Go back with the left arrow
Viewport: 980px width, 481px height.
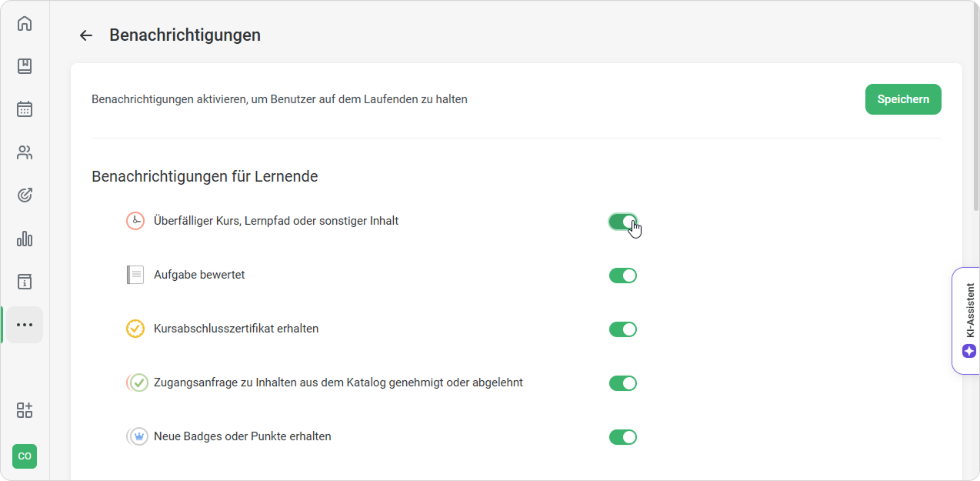[86, 35]
